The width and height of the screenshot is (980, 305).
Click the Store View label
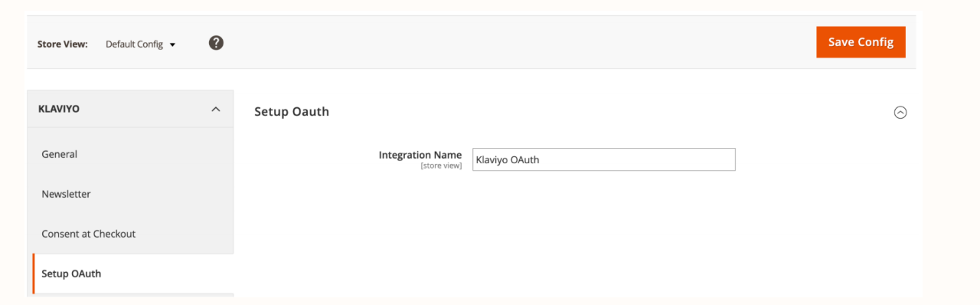[x=63, y=44]
